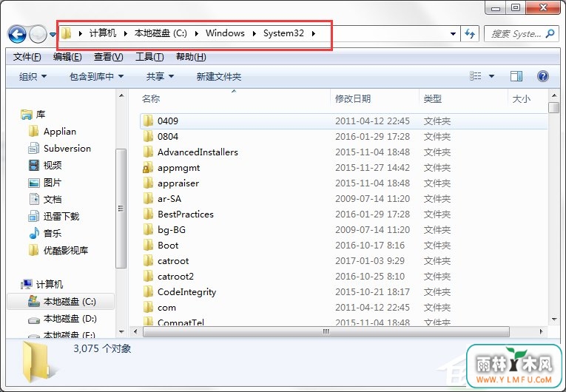Open the 查看(V) menu
Image resolution: width=566 pixels, height=392 pixels.
pyautogui.click(x=108, y=57)
